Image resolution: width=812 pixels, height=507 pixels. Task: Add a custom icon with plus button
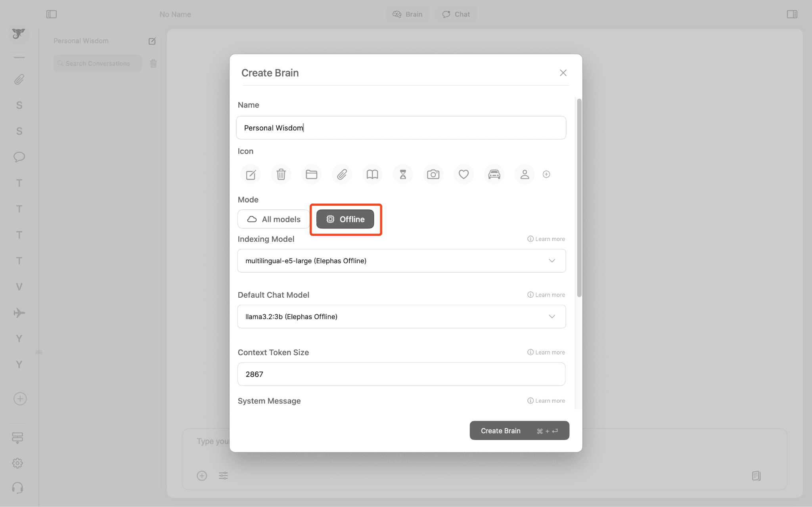point(546,174)
